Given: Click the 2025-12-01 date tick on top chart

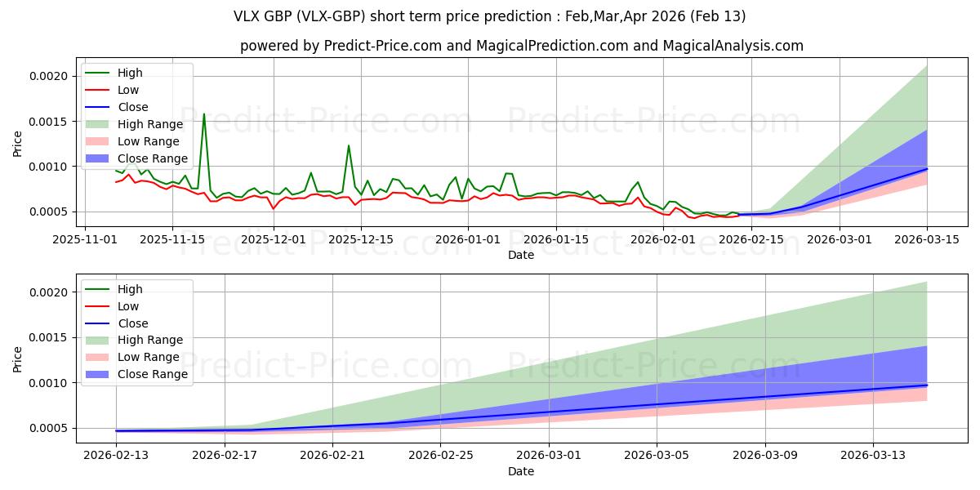Looking at the screenshot, I should click(274, 239).
